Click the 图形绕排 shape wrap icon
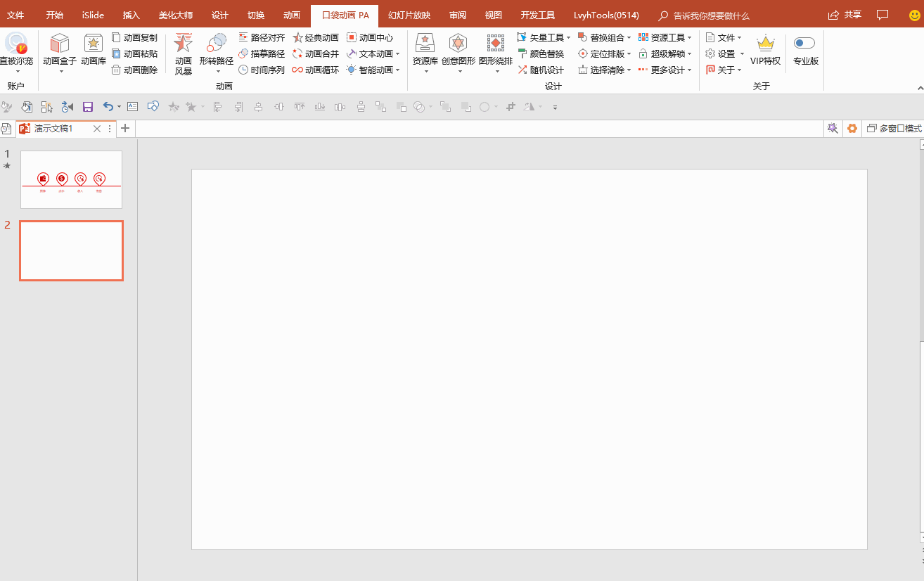 (x=495, y=45)
